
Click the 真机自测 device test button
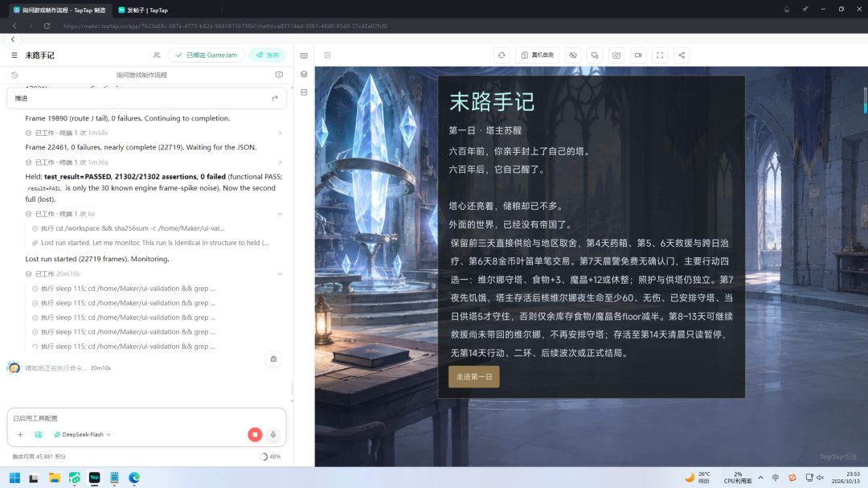[x=538, y=55]
